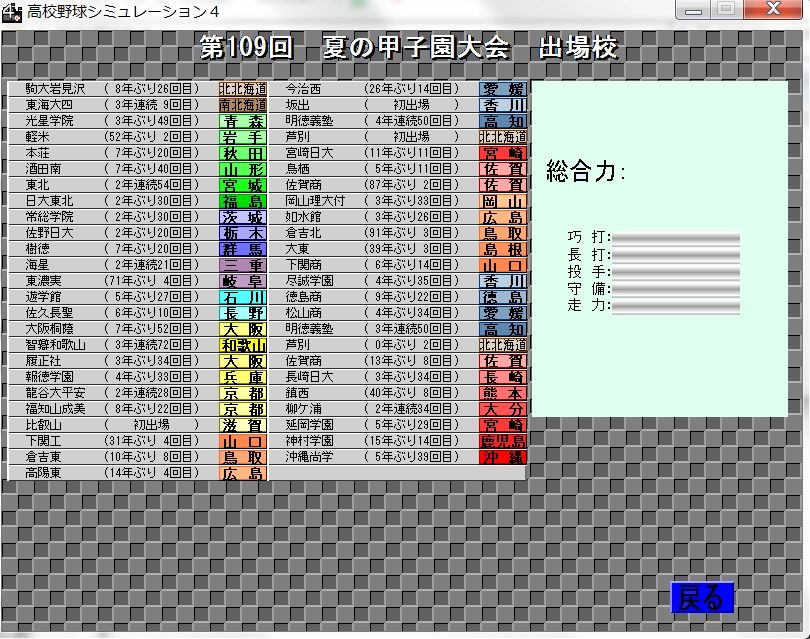This screenshot has height=639, width=810.
Task: Choose the 樹徳 school entry
Action: [x=138, y=248]
